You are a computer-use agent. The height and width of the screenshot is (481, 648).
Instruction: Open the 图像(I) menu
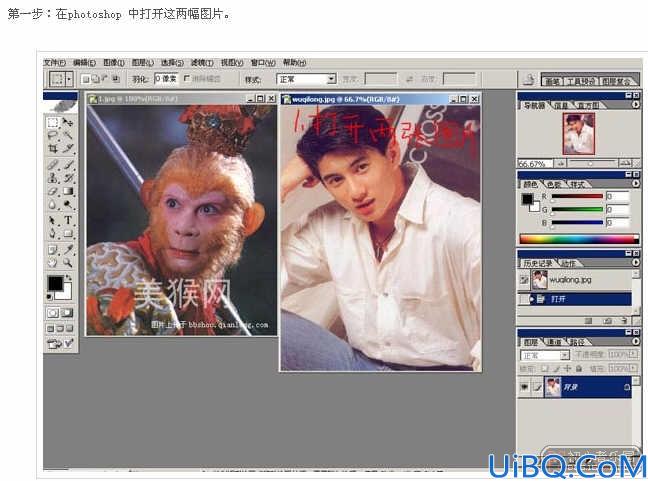114,62
